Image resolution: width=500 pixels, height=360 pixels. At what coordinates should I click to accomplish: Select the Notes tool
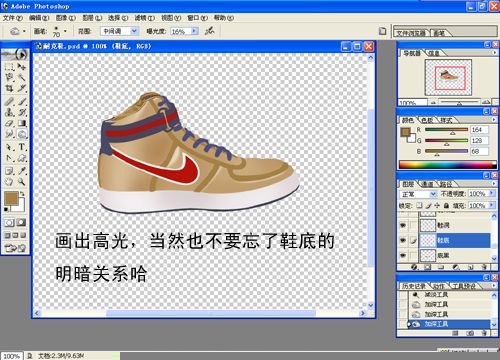point(9,171)
